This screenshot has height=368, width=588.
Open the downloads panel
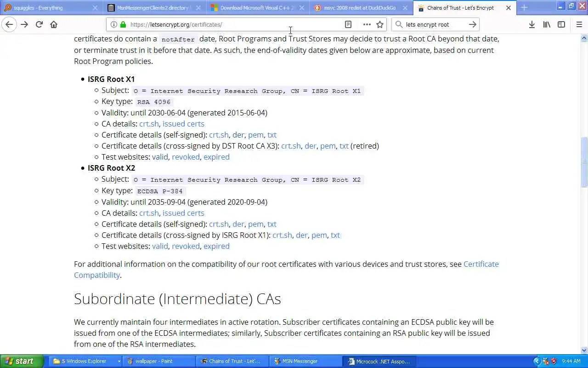(x=532, y=24)
